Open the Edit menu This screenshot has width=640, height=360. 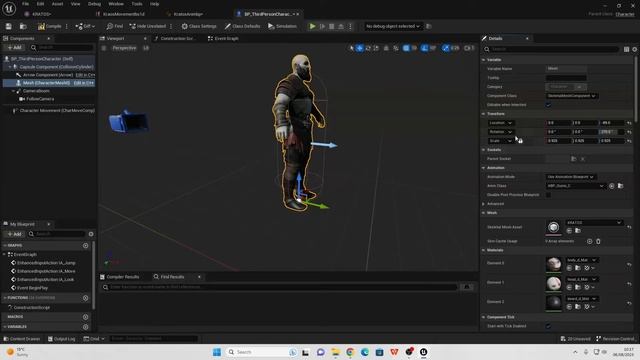(x=40, y=4)
